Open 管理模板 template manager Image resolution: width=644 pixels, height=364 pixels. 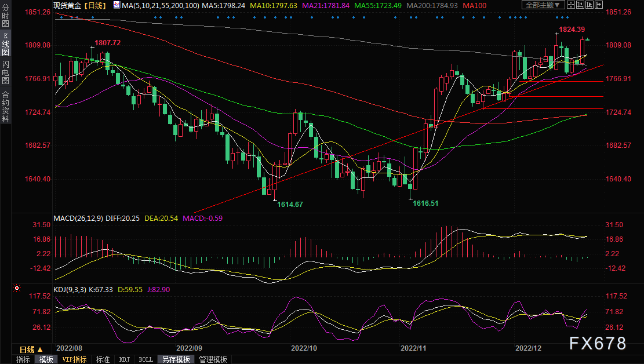(213, 359)
